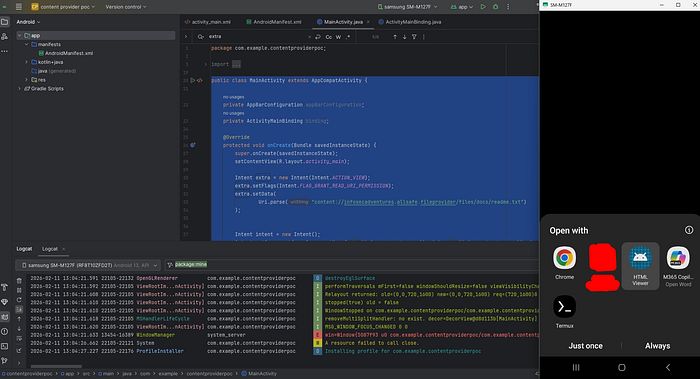Open Version Control branch tool icon
700x379 pixels.
4,360
